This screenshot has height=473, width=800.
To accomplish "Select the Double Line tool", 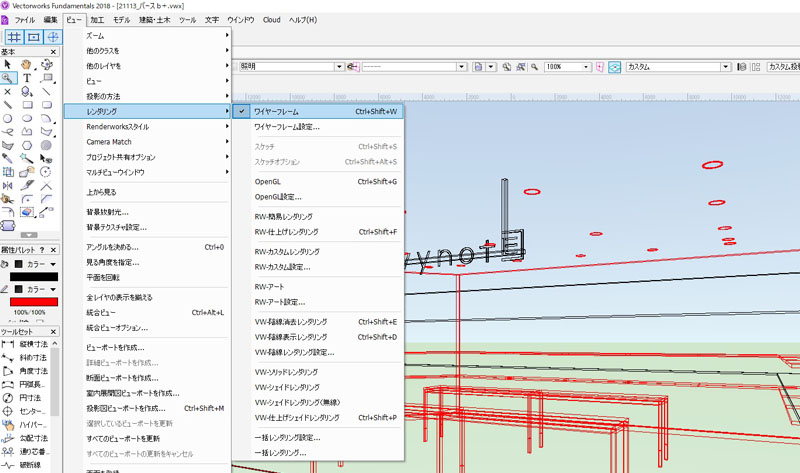I will [x=8, y=105].
